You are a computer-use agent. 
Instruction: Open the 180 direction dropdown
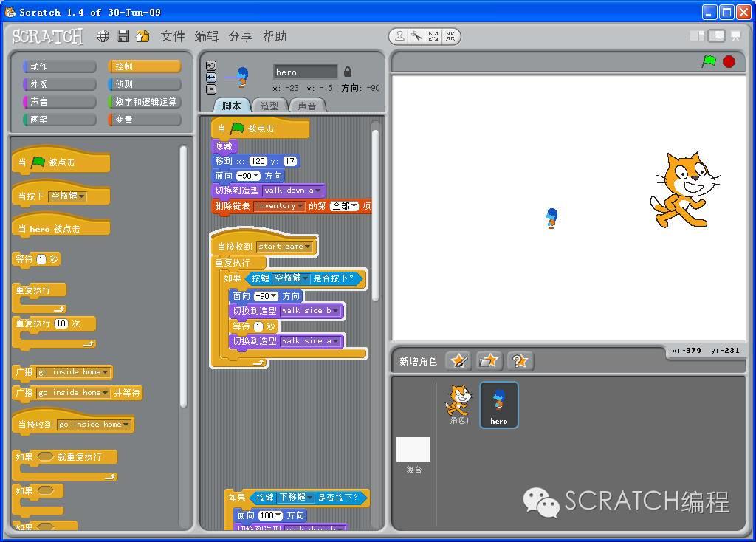coord(278,516)
